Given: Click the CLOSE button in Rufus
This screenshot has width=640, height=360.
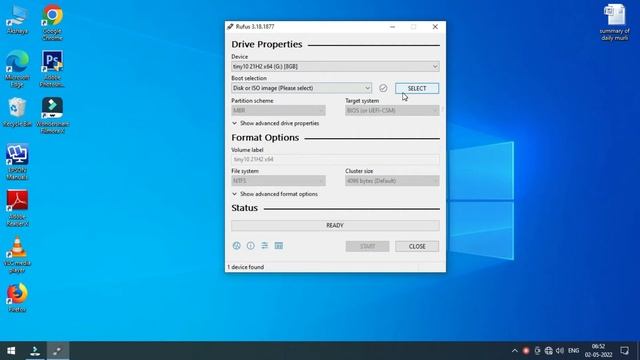Looking at the screenshot, I should [x=417, y=247].
